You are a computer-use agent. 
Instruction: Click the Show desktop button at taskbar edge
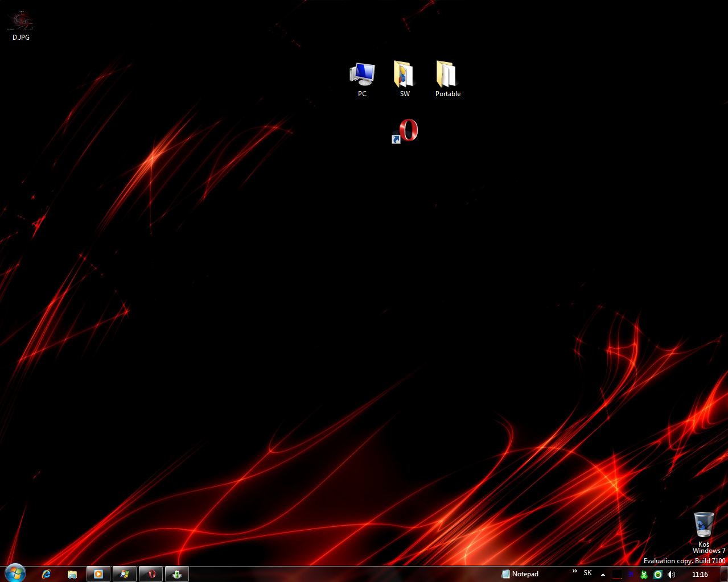[724, 574]
